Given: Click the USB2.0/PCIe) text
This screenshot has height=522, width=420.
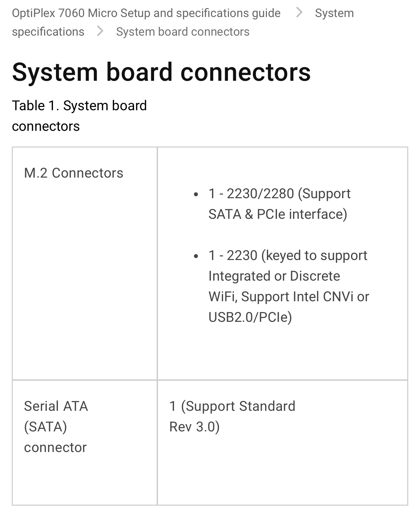Looking at the screenshot, I should 250,317.
